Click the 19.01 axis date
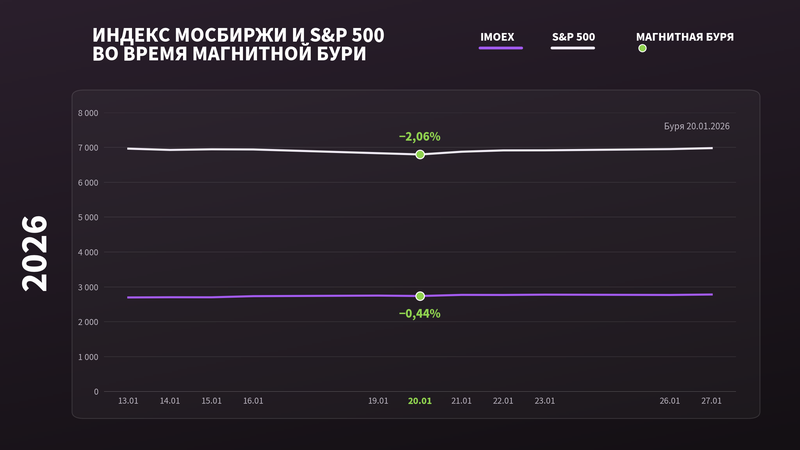Screen dimensions: 800x450 pos(378,401)
